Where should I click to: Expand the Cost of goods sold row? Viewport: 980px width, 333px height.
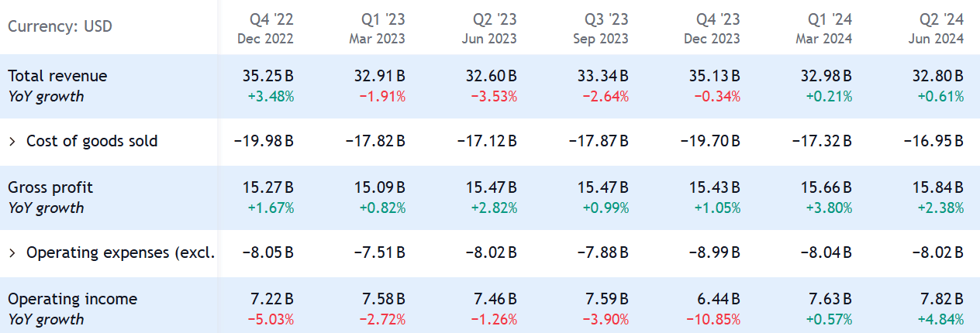tap(12, 141)
